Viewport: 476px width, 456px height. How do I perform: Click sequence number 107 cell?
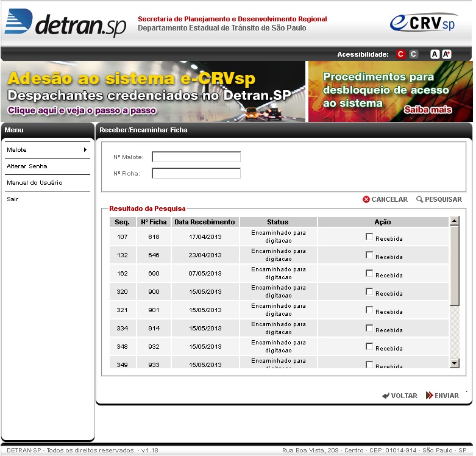[123, 237]
